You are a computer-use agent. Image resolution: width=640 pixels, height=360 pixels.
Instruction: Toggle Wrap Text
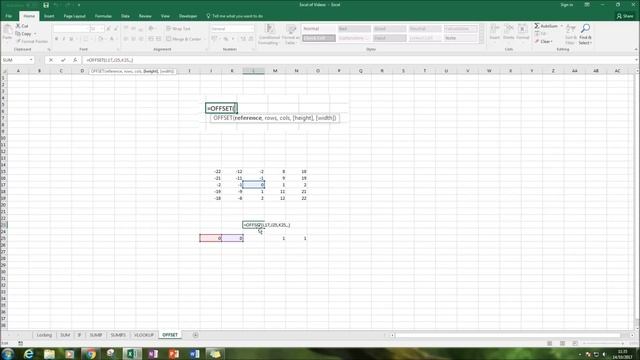[x=178, y=29]
